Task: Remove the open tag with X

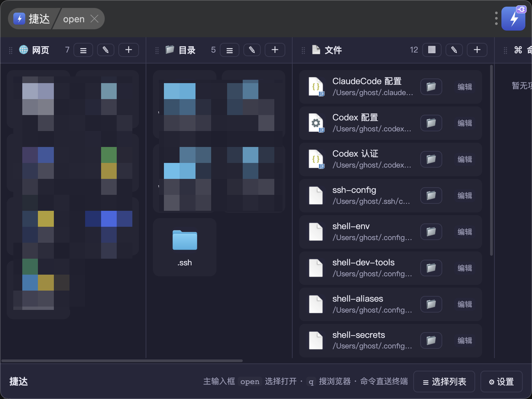Action: (x=94, y=19)
